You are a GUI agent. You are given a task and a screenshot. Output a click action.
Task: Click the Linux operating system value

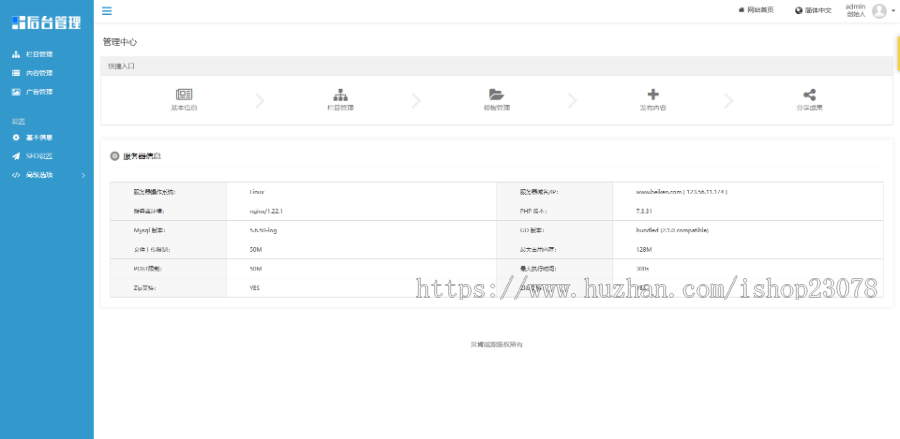click(257, 192)
